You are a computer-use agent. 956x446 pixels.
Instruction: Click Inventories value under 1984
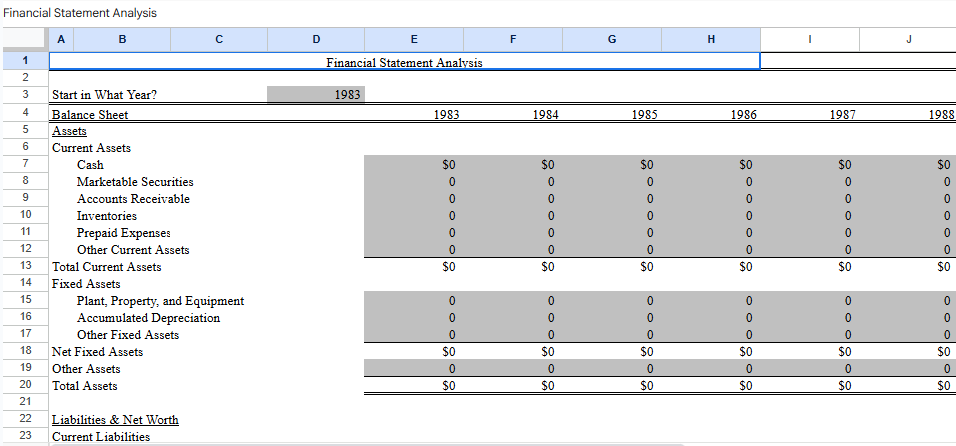(513, 216)
